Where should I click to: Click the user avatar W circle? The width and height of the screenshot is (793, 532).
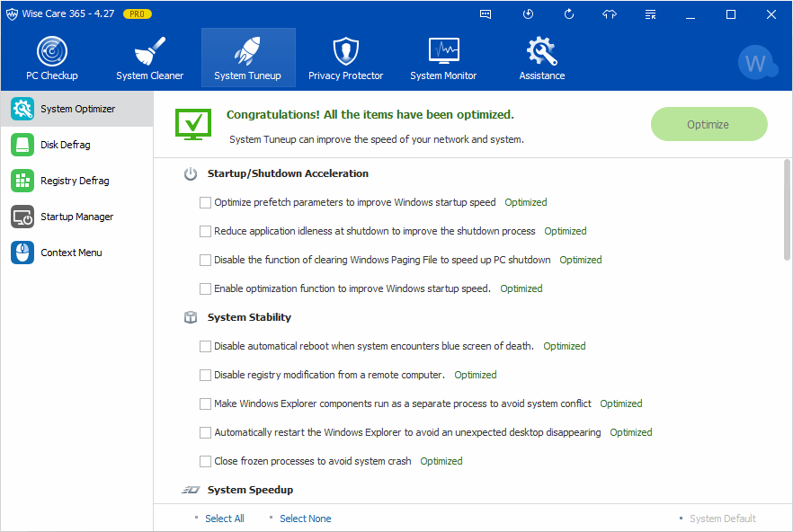coord(757,63)
